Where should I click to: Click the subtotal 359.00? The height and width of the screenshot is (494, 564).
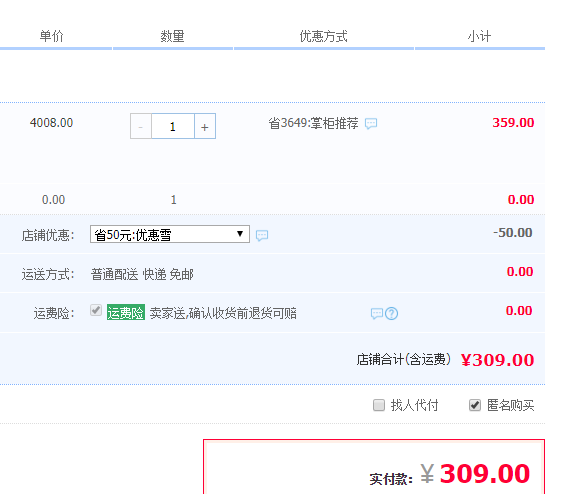[x=513, y=123]
